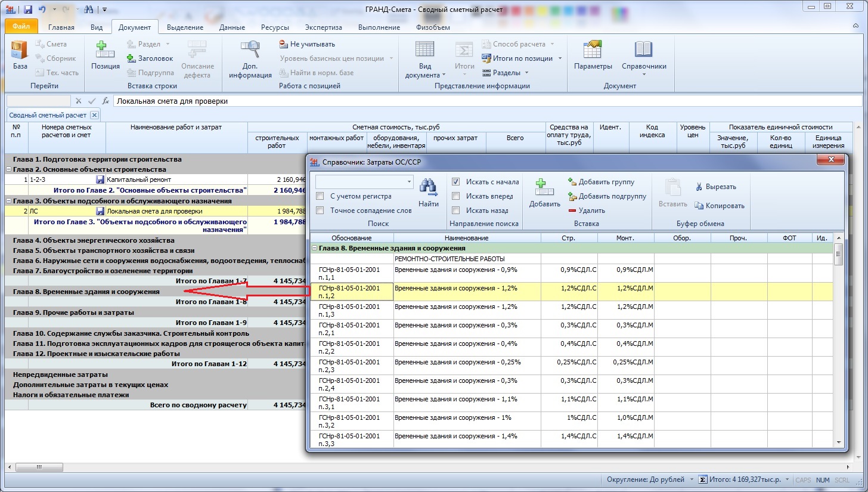Switch to the Экспертиза ribbon tab
868x492 pixels.
point(323,27)
